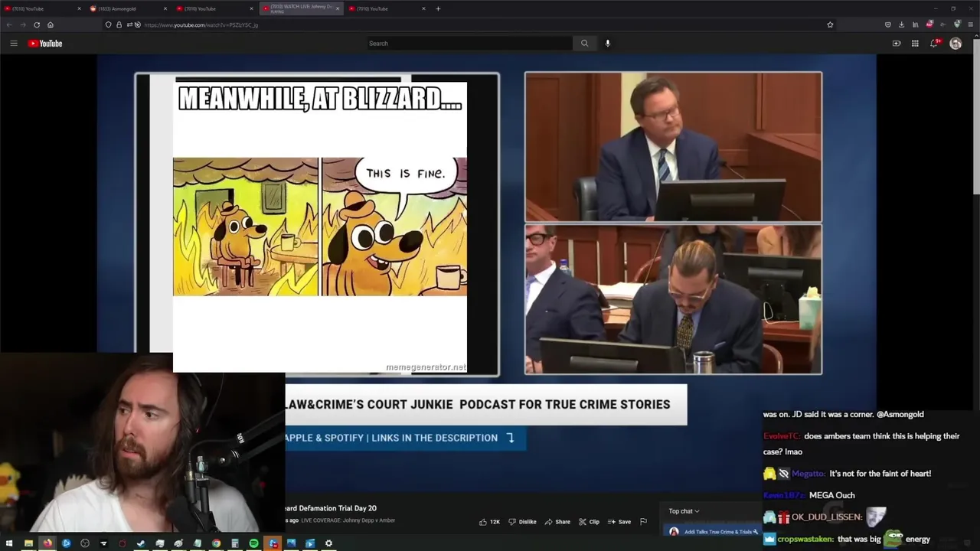Share the video

coord(557,522)
